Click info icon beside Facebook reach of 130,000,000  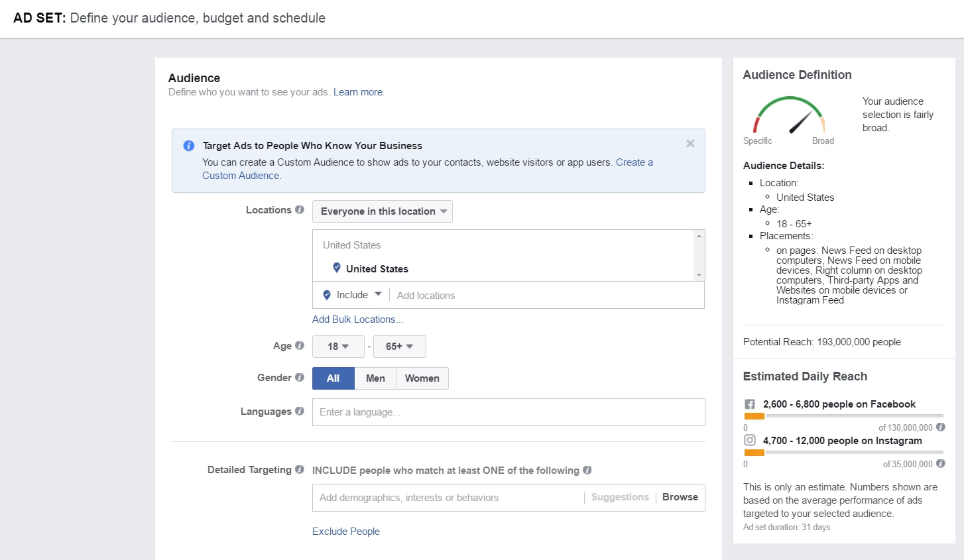tap(940, 427)
